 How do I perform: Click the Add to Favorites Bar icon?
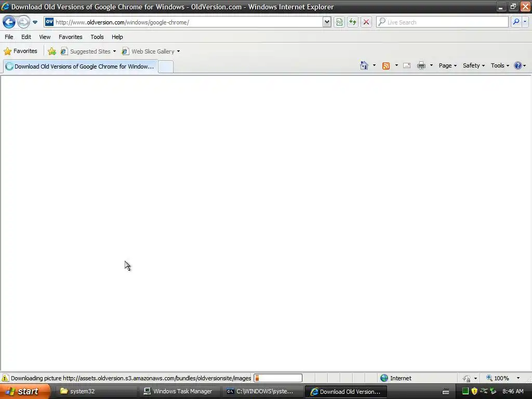(x=52, y=51)
